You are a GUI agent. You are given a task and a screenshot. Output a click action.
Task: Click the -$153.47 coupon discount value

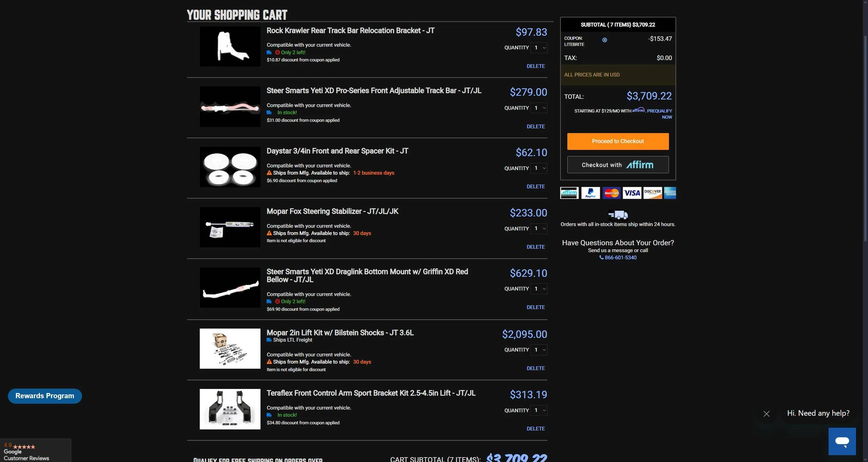click(x=660, y=39)
